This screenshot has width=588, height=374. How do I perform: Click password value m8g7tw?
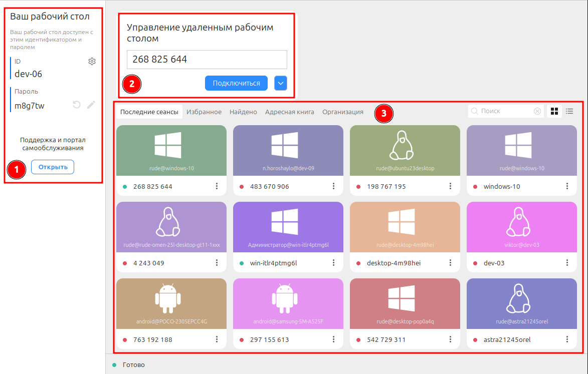click(x=29, y=106)
